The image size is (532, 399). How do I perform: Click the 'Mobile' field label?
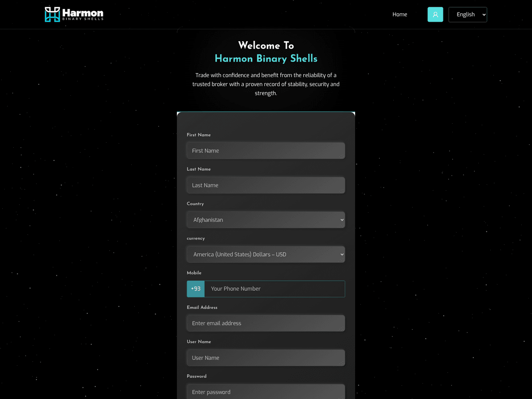(x=194, y=273)
